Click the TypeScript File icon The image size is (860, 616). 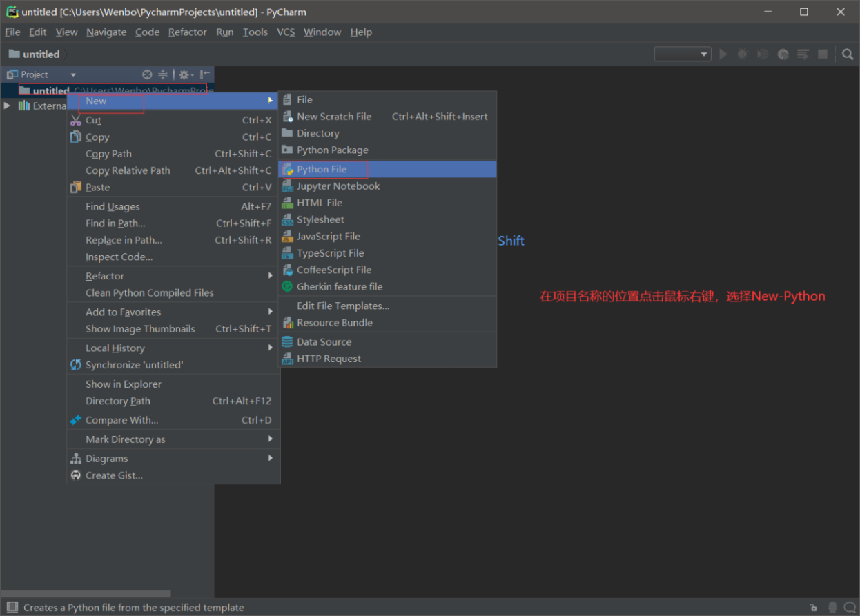pos(287,253)
